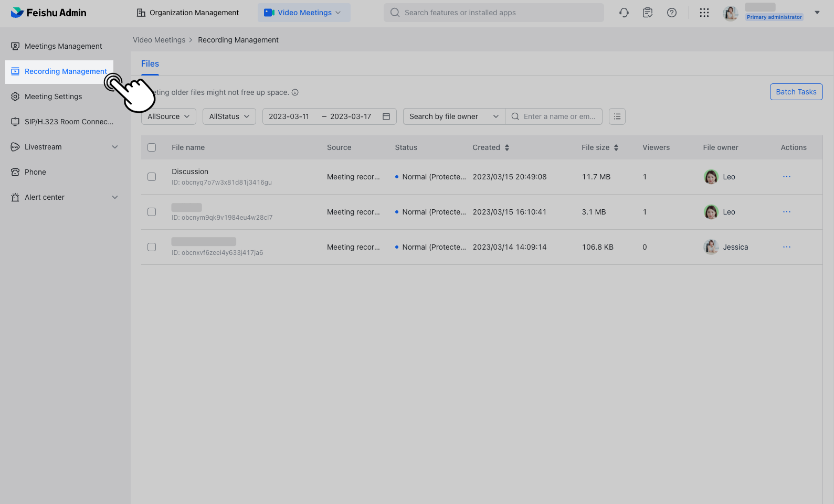Click Leo's avatar in Discussion row
This screenshot has height=504, width=834.
711,177
